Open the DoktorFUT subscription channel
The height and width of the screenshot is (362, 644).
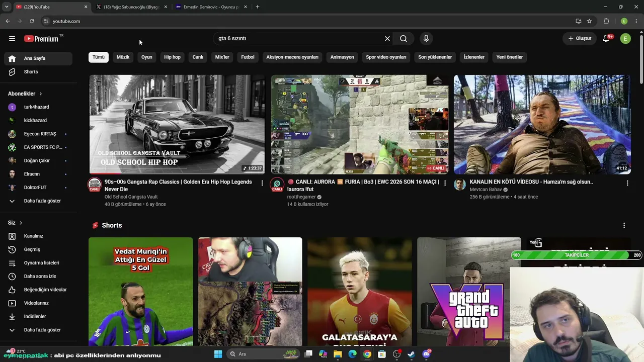click(38, 188)
